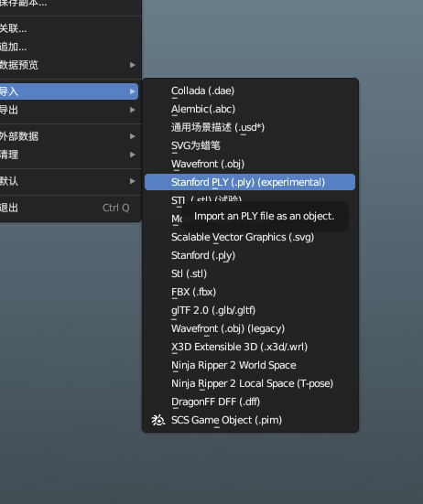Viewport: 423px width, 504px height.
Task: Choose SVG为蜡笔 import option
Action: 250,145
